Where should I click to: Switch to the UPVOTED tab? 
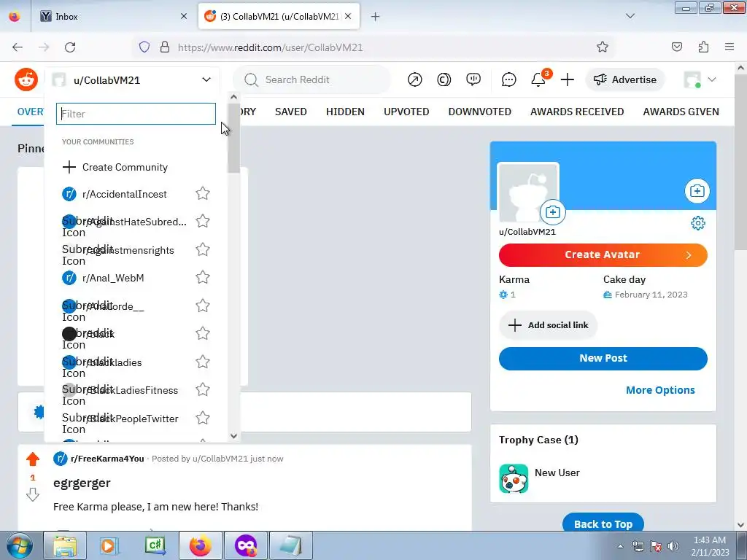click(x=406, y=112)
